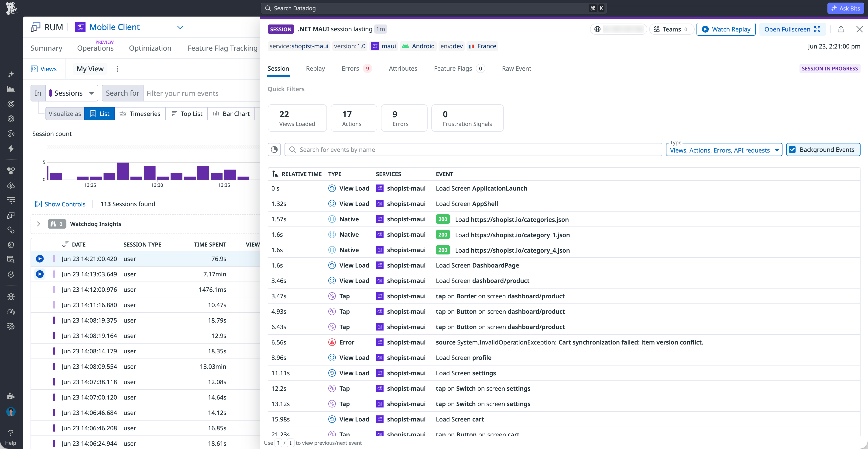Click the Ask Bits button
This screenshot has height=449, width=868.
tap(846, 8)
